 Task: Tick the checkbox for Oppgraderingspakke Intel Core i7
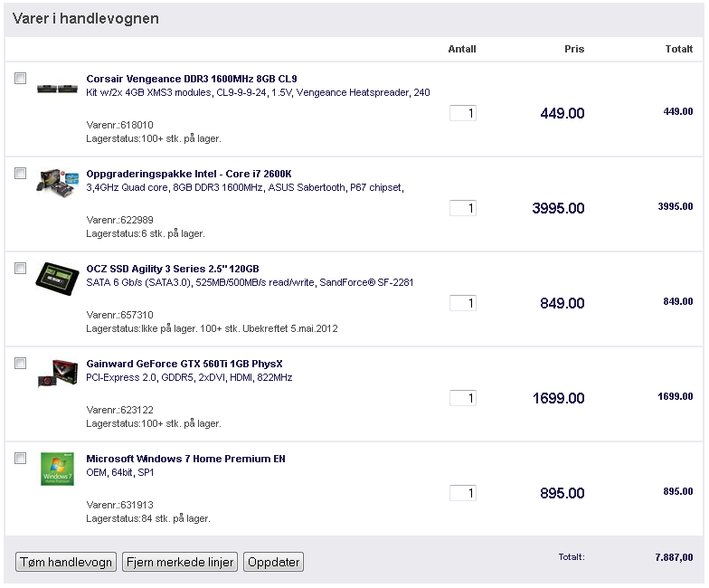click(x=20, y=174)
